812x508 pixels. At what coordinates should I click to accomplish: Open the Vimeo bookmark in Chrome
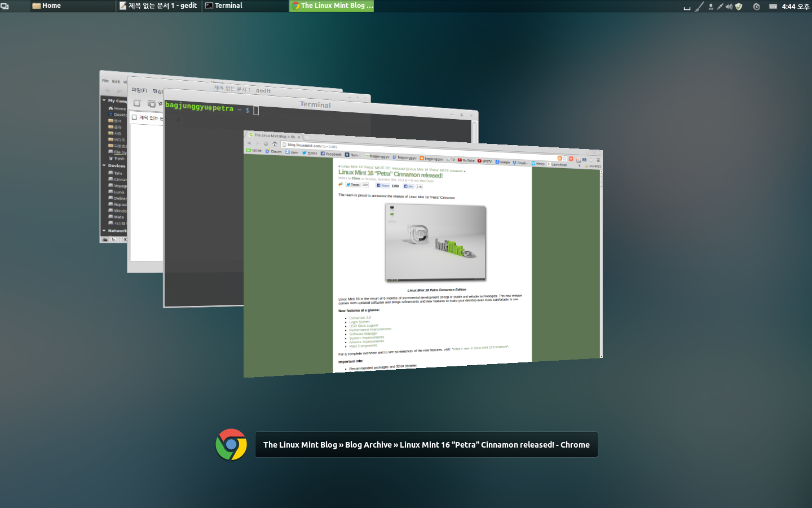538,164
